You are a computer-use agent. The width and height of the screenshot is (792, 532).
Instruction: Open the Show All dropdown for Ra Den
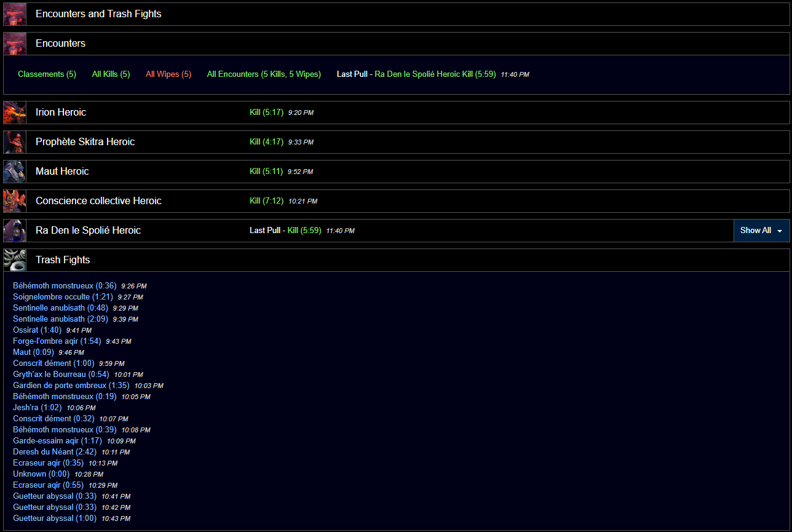point(761,231)
